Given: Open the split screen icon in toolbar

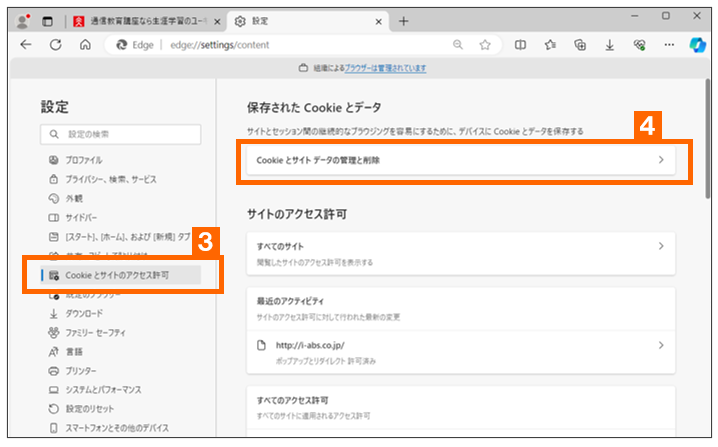Looking at the screenshot, I should [x=520, y=44].
